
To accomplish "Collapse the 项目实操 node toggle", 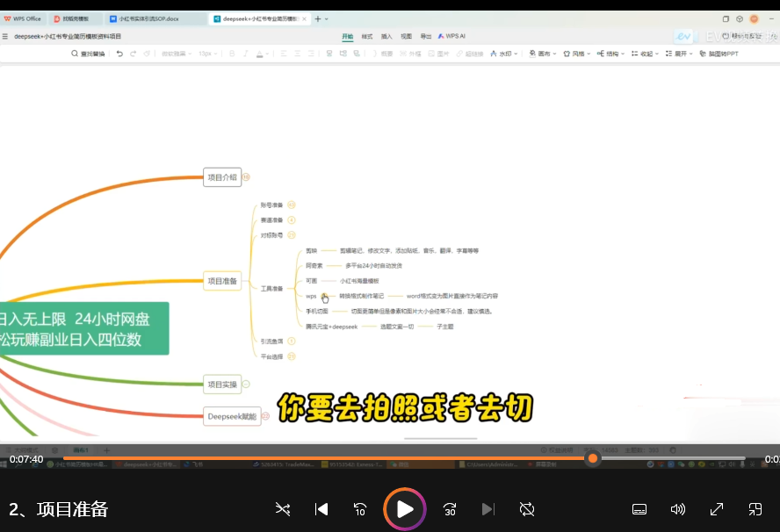I will pos(246,385).
